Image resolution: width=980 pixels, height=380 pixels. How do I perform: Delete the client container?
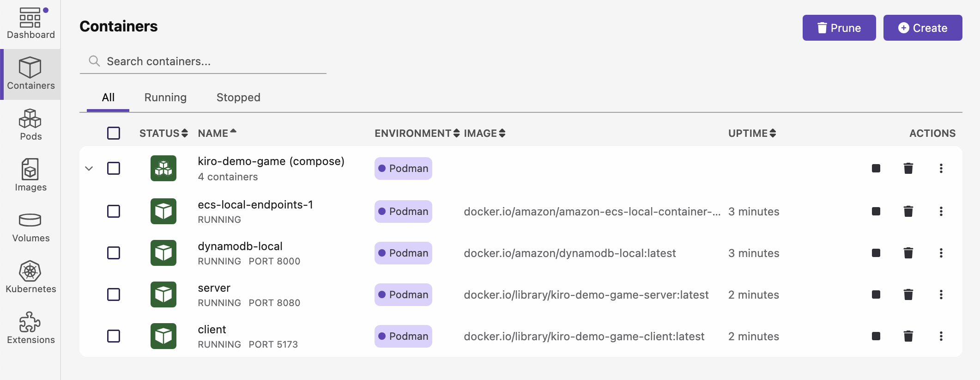908,336
